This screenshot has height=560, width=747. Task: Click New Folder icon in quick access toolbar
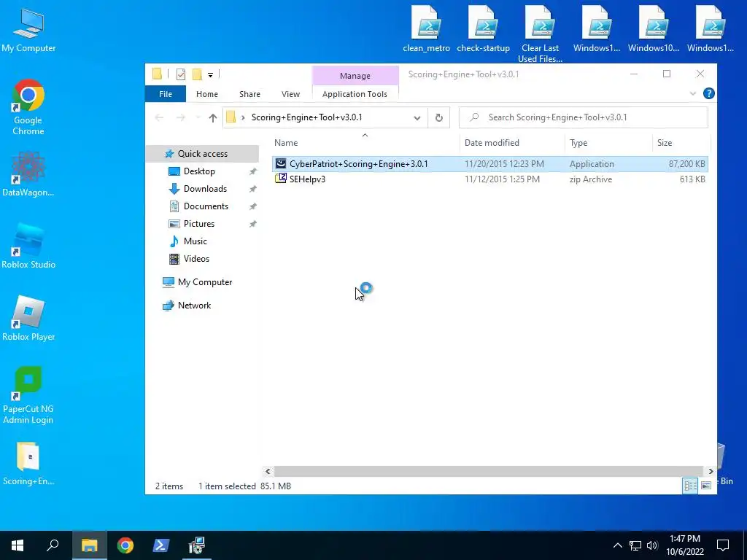coord(197,74)
